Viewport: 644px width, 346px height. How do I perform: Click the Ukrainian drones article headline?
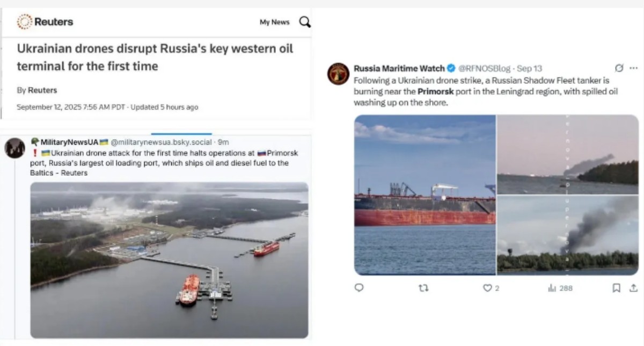(155, 57)
